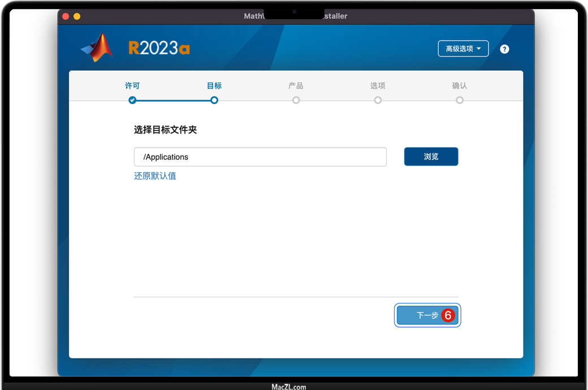Click the 选择目标文件夹 heading text
The image size is (588, 390).
(x=165, y=130)
